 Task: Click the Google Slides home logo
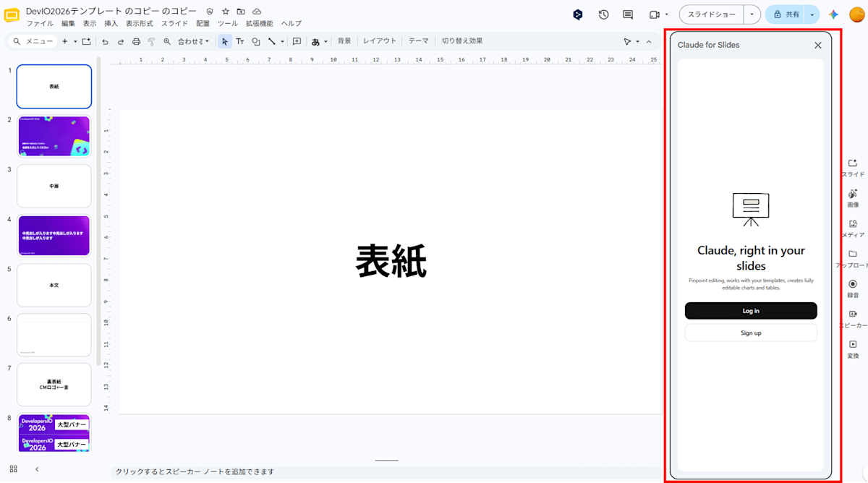[x=12, y=15]
